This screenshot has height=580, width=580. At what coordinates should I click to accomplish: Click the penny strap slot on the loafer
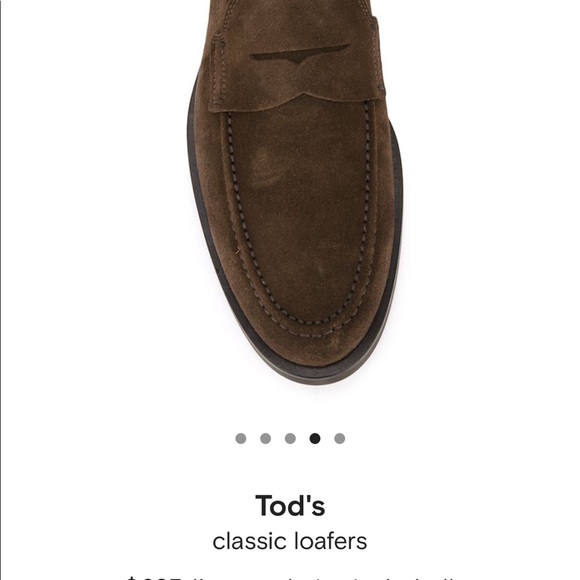tap(300, 56)
